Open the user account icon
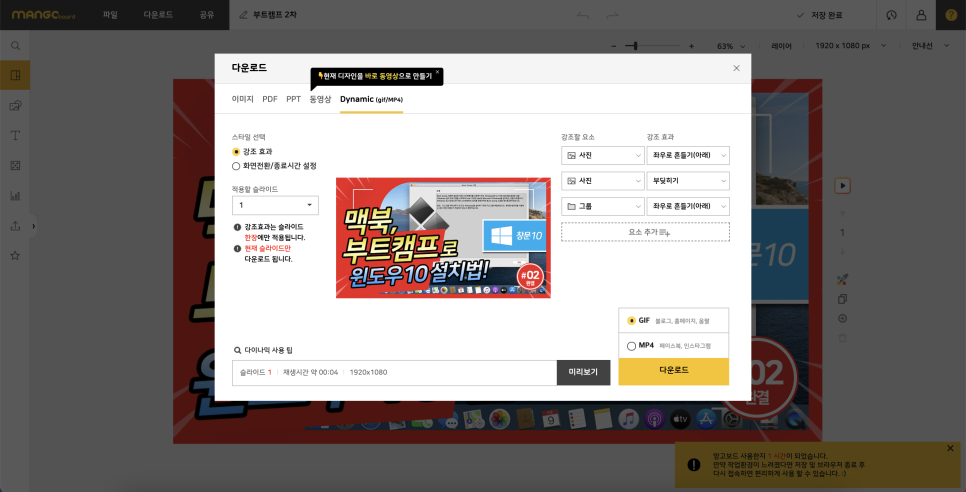Viewport: 966px width, 492px height. 921,15
